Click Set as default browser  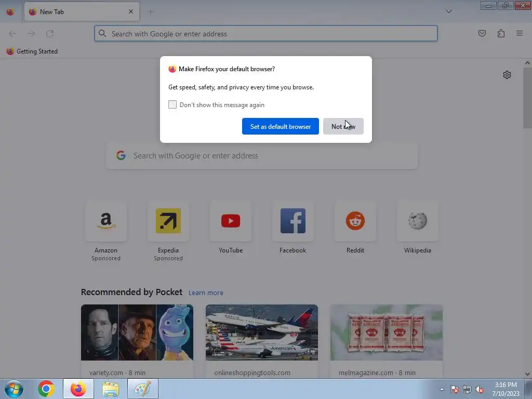(280, 126)
